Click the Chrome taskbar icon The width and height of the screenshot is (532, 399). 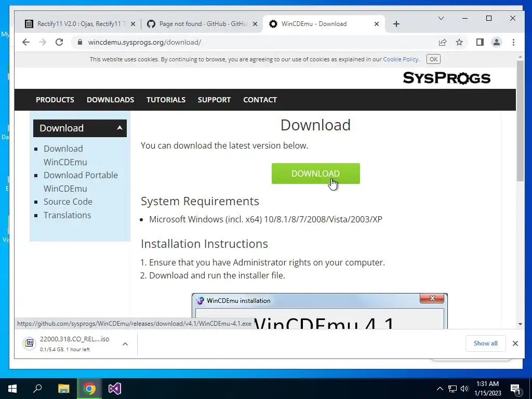pyautogui.click(x=89, y=389)
